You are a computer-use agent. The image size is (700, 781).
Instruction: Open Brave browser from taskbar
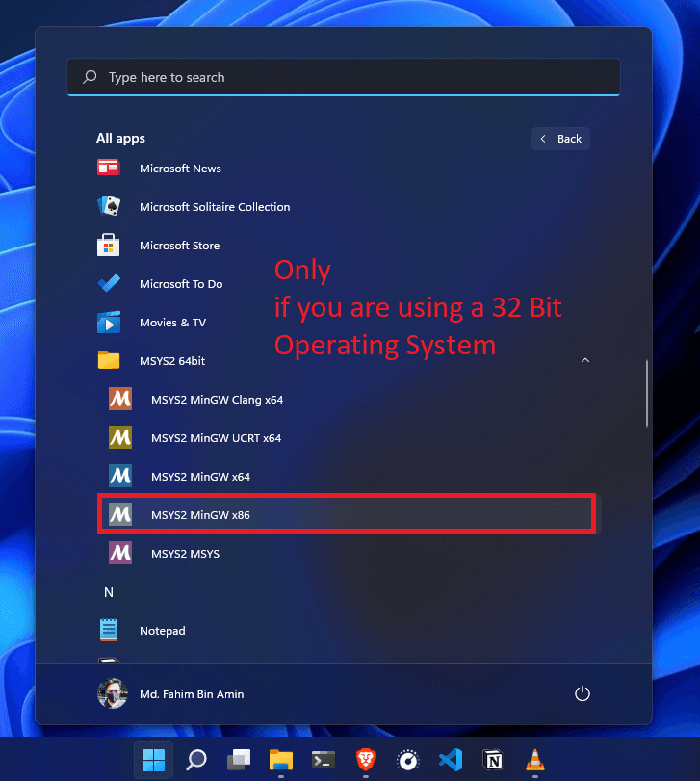click(x=366, y=760)
